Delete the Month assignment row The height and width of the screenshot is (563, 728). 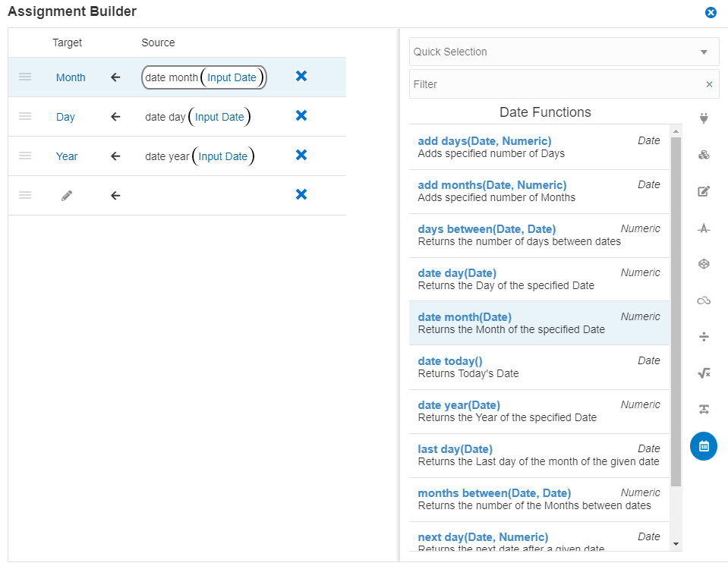click(301, 76)
